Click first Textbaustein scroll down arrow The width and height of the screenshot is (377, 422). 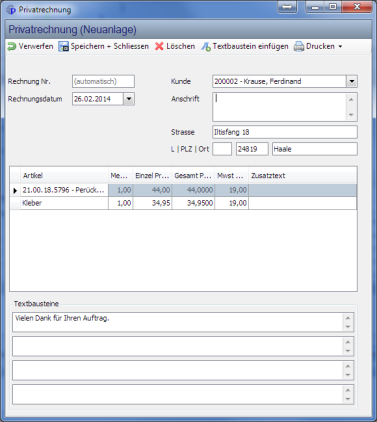(x=348, y=327)
